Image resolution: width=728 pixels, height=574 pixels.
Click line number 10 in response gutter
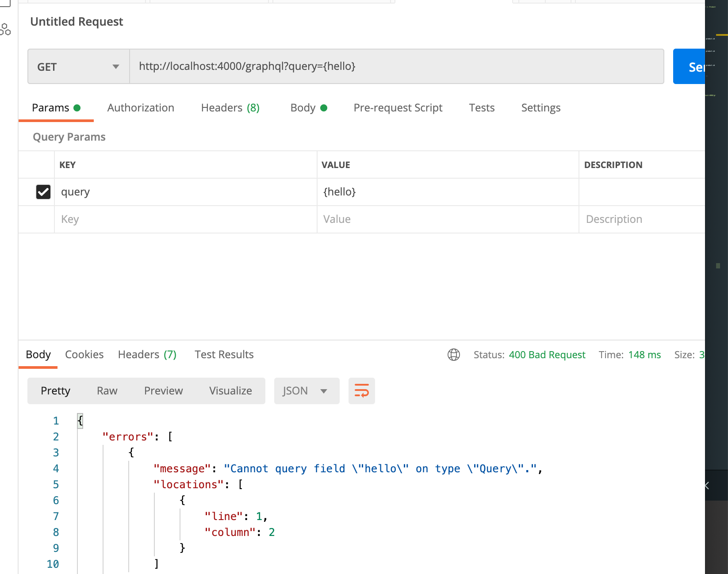tap(53, 564)
